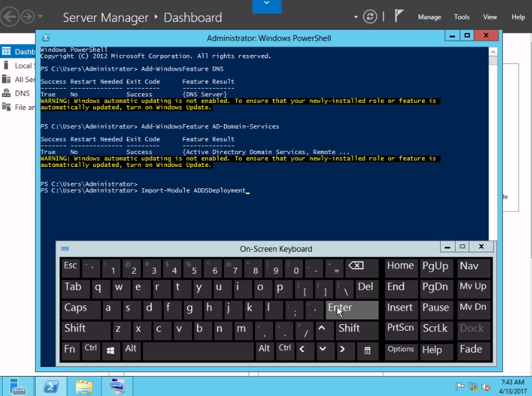Select All Servers in the sidebar
Image resolution: width=532 pixels, height=396 pixels.
(18, 80)
